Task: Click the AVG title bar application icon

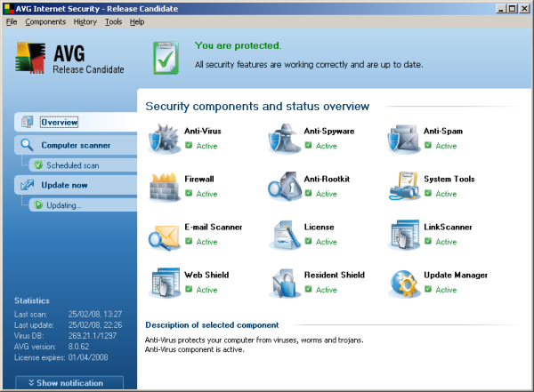Action: click(x=9, y=9)
